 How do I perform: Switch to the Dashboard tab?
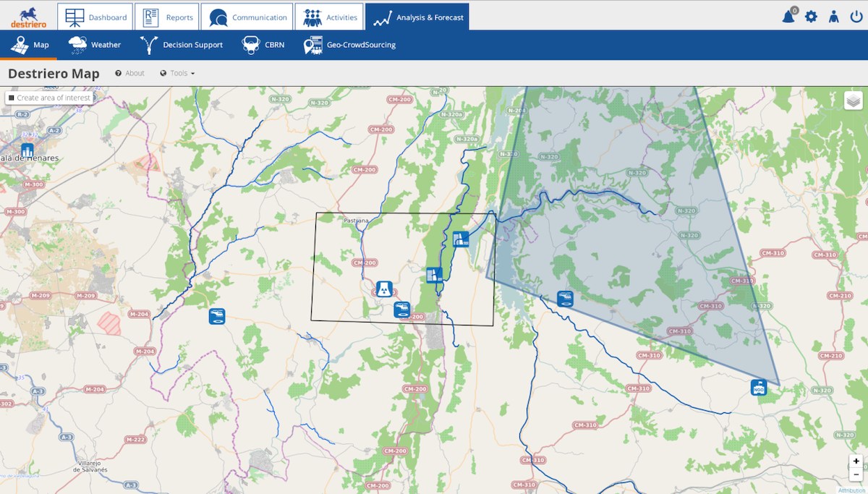(95, 17)
